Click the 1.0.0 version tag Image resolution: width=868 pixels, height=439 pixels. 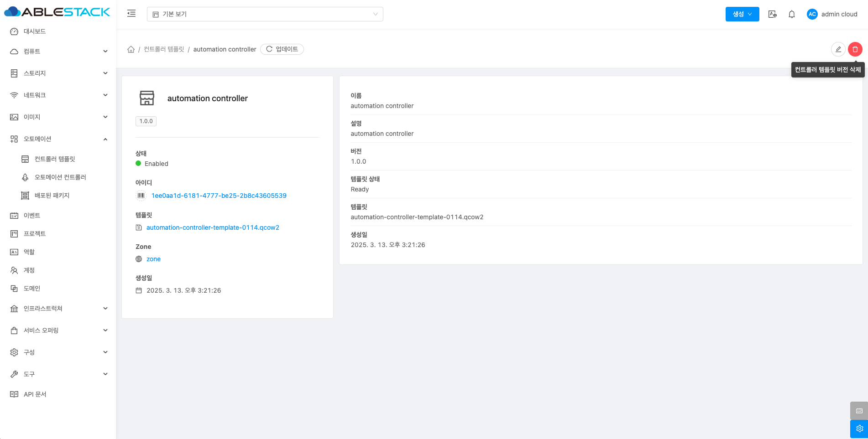click(x=146, y=121)
